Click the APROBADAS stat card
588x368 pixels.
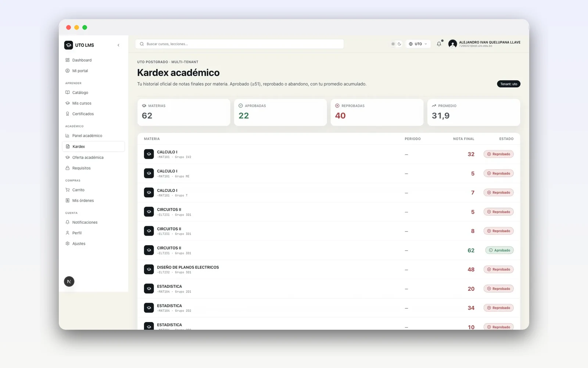280,112
